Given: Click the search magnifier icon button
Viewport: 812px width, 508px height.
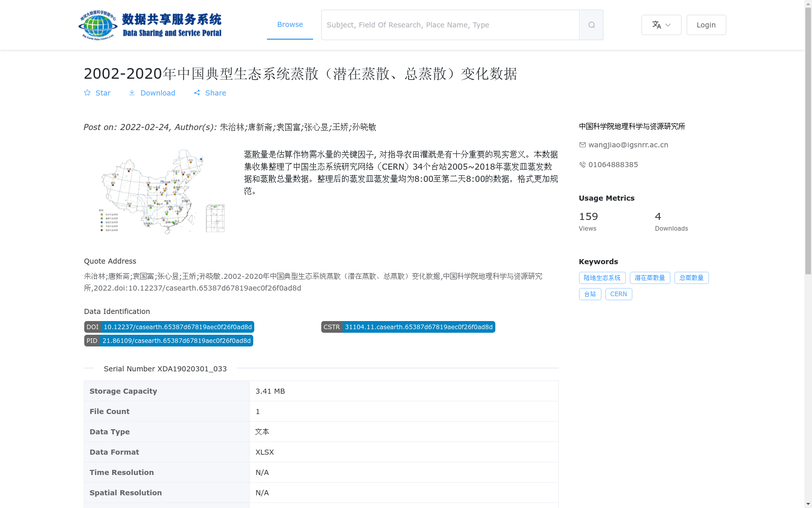Looking at the screenshot, I should [591, 25].
